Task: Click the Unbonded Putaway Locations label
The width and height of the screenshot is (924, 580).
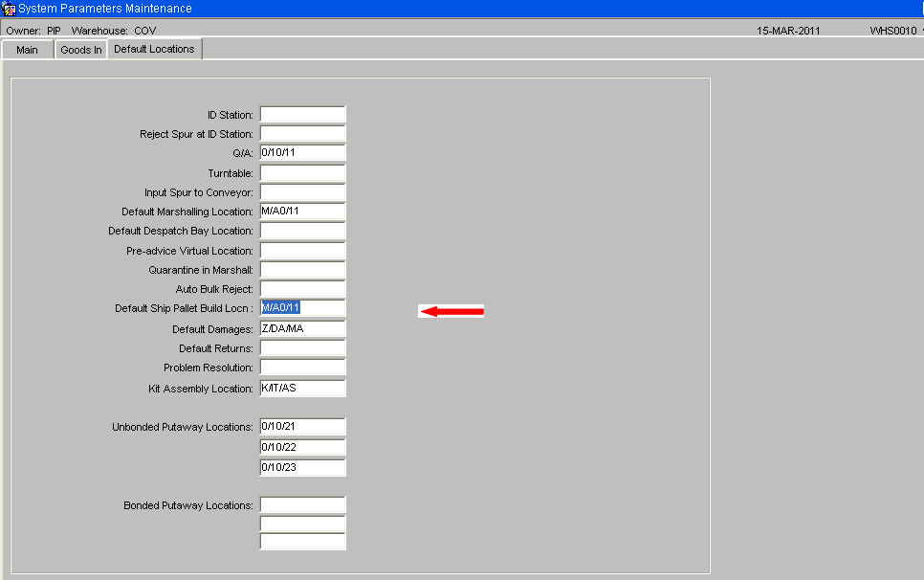Action: 183,427
